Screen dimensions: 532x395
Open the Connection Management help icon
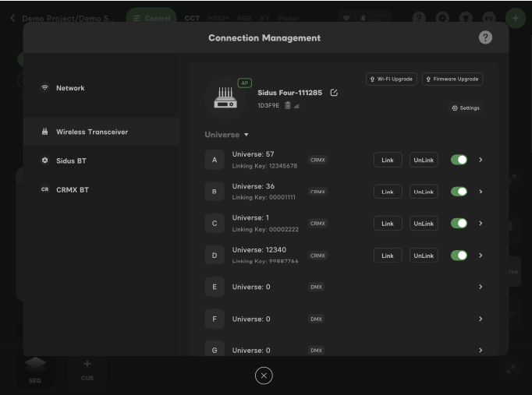tap(485, 37)
